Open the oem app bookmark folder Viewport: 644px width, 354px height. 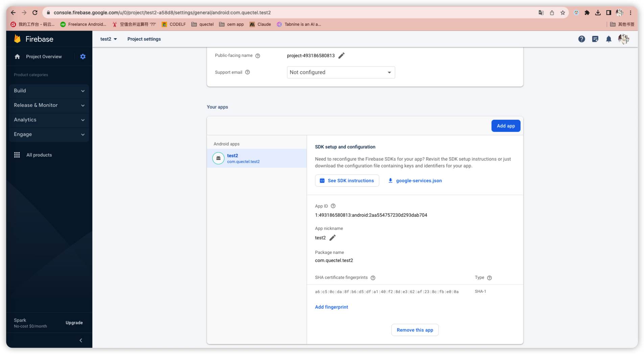pyautogui.click(x=231, y=24)
